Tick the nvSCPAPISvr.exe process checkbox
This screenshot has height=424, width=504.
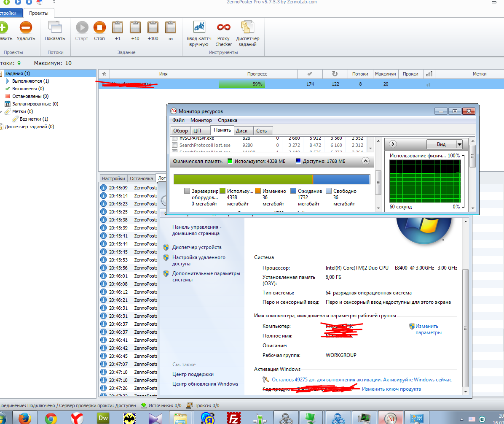(x=174, y=139)
